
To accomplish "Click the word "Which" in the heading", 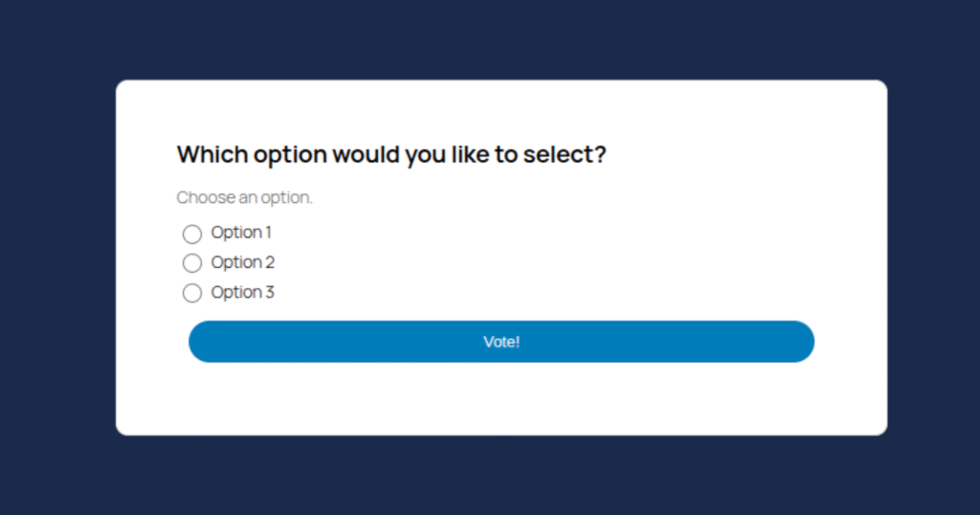I will point(208,154).
